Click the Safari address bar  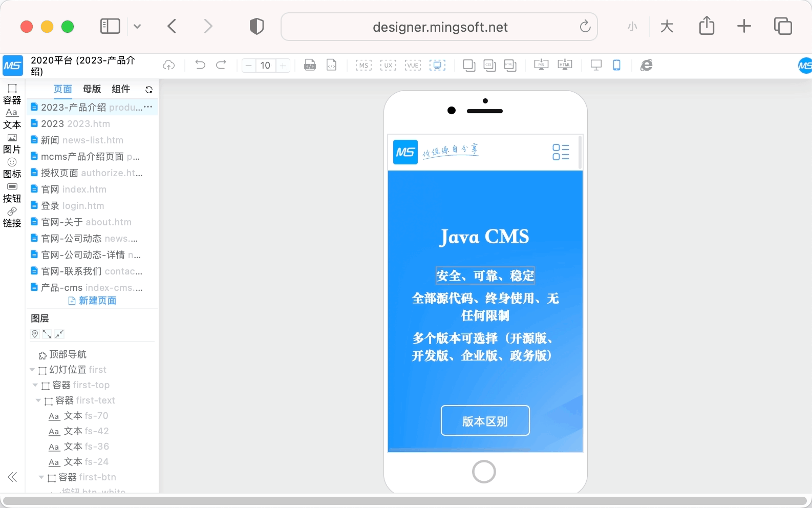click(439, 27)
